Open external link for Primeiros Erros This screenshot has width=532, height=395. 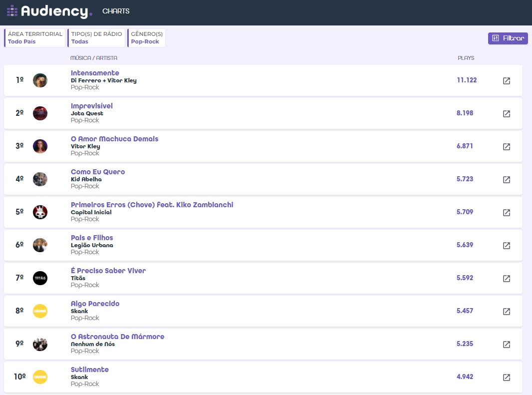506,213
